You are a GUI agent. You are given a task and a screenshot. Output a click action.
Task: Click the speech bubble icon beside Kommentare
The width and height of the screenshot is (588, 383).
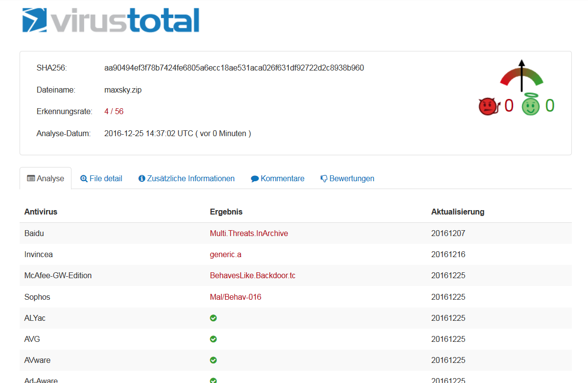(255, 179)
